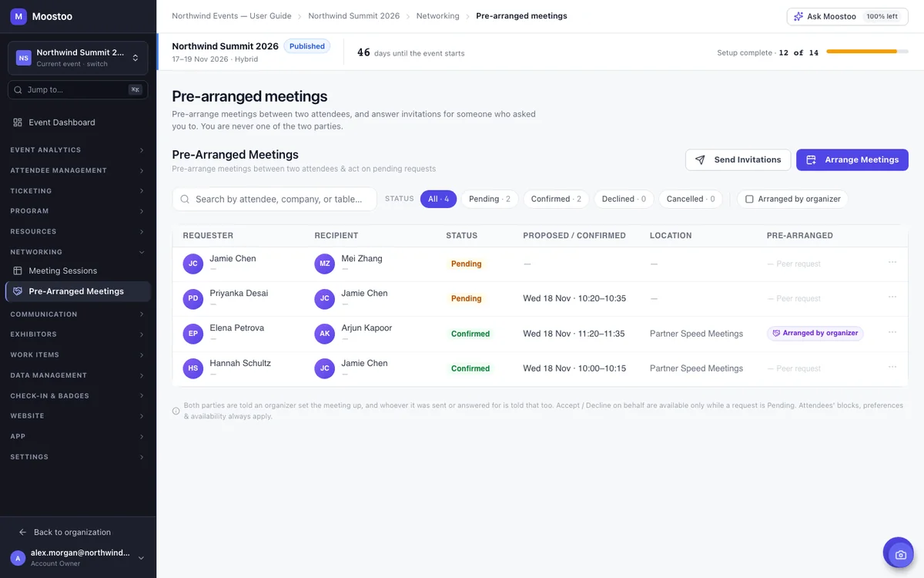Filter status by Cancelled · 0
The height and width of the screenshot is (578, 924).
691,199
